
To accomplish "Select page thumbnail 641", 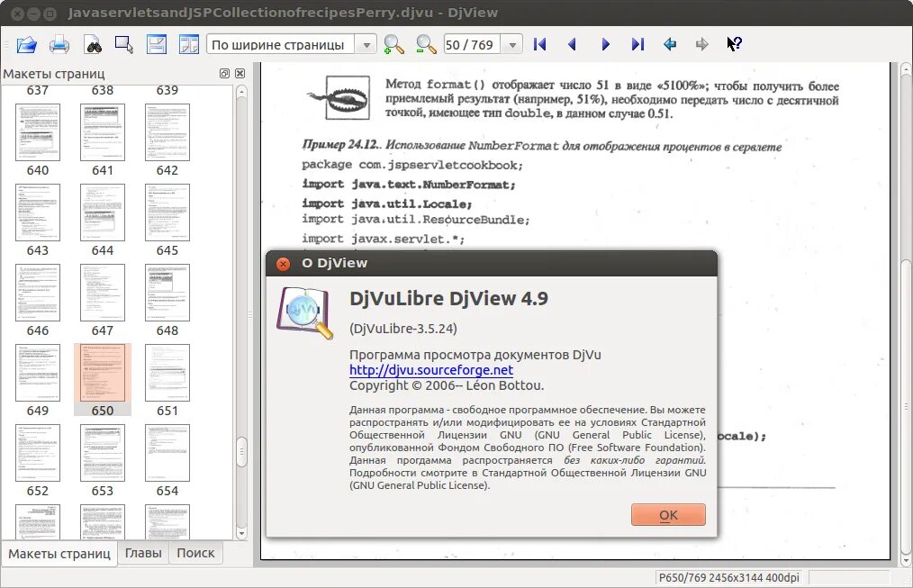I will point(103,132).
